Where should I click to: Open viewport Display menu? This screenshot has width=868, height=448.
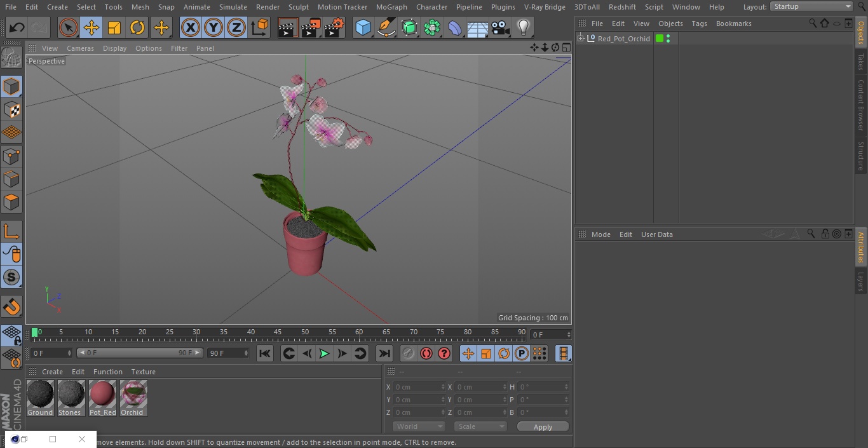[x=114, y=48]
